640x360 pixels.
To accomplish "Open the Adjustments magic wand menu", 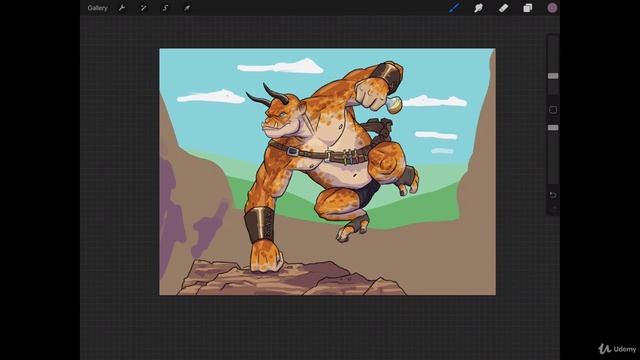I will tap(143, 8).
